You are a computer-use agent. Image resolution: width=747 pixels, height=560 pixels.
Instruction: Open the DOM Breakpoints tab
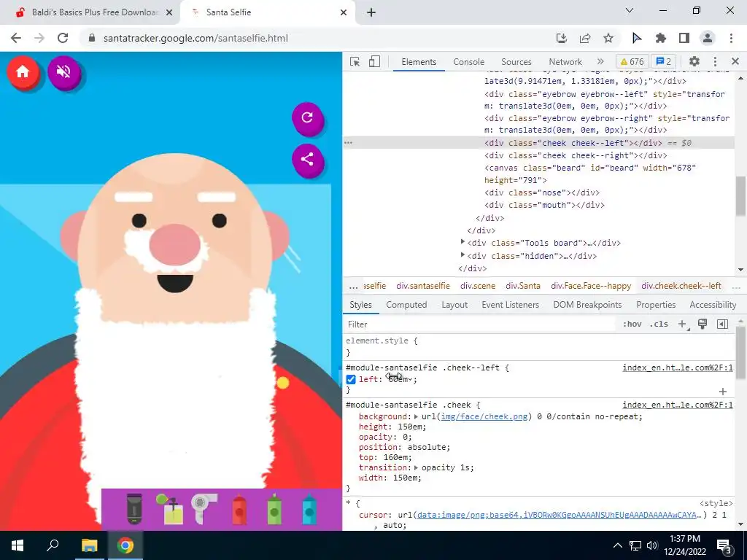click(x=587, y=305)
